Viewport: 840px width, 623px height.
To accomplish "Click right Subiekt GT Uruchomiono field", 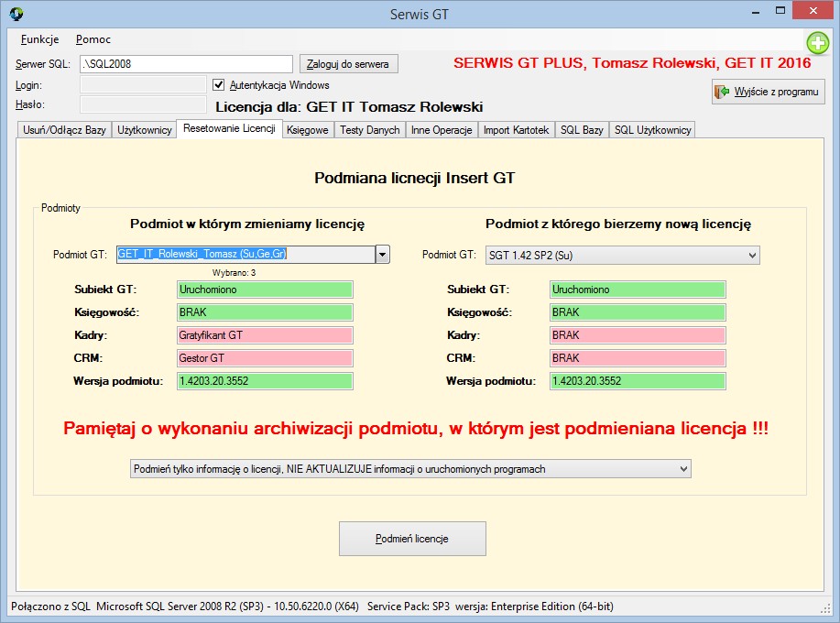I will (638, 290).
